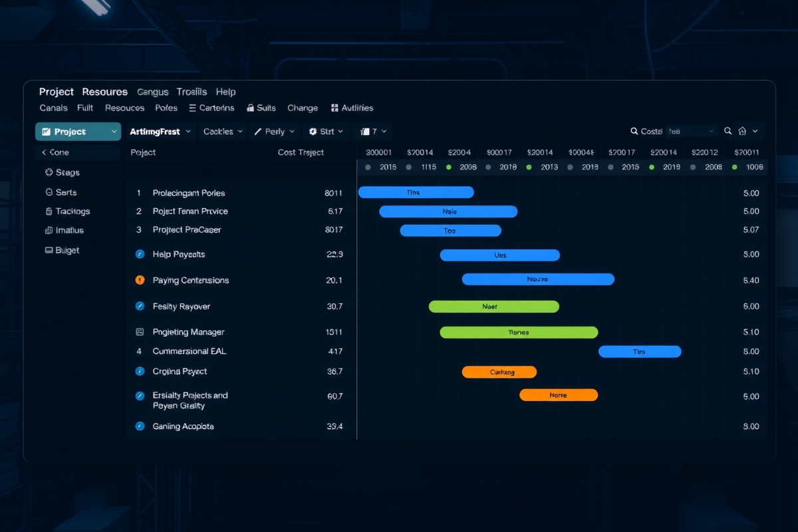Toggle the green marker beside 2008
The height and width of the screenshot is (532, 798).
pyautogui.click(x=449, y=168)
